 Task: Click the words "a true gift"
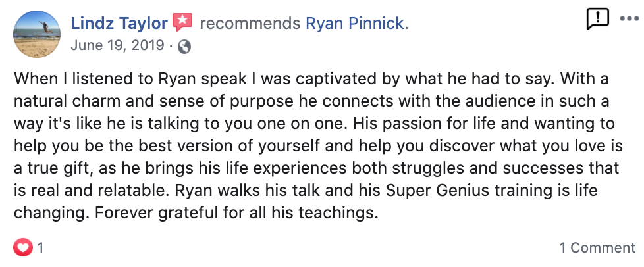click(48, 169)
